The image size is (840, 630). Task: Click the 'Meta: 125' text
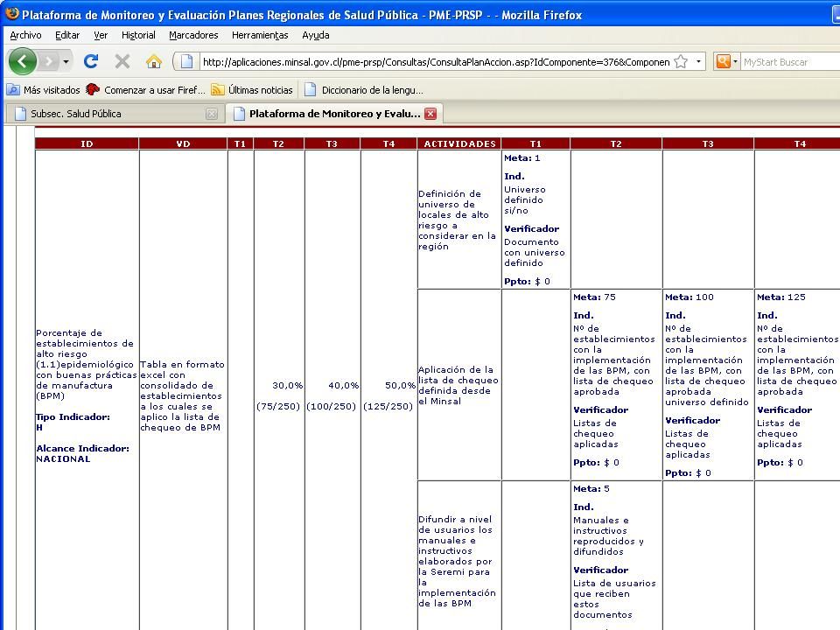pyautogui.click(x=781, y=297)
